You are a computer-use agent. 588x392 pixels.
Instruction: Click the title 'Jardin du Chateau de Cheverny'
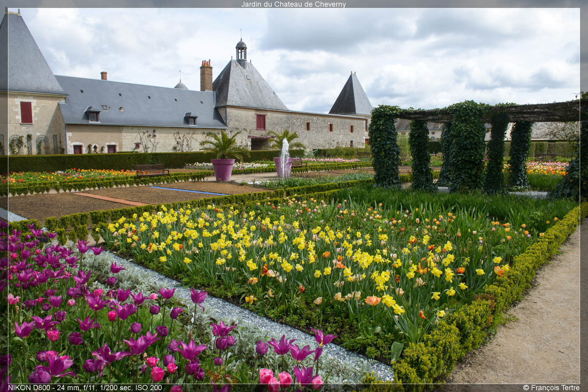(293, 4)
